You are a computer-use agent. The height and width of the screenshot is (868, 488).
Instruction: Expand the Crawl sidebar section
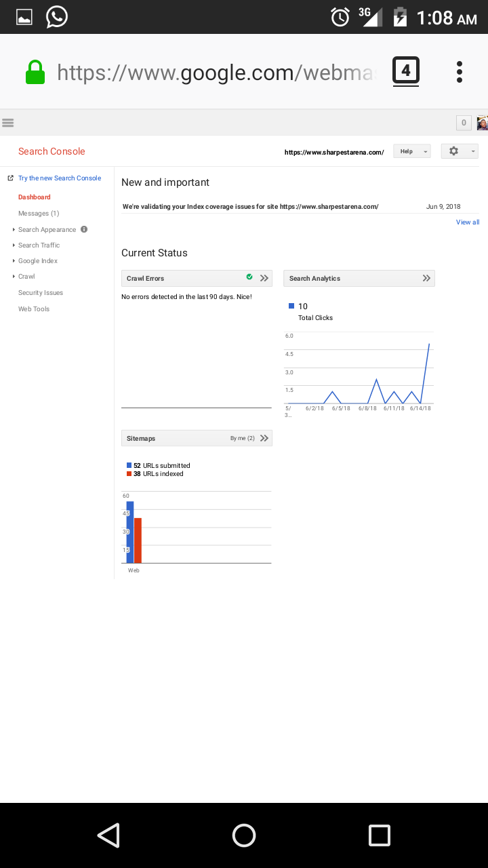26,277
